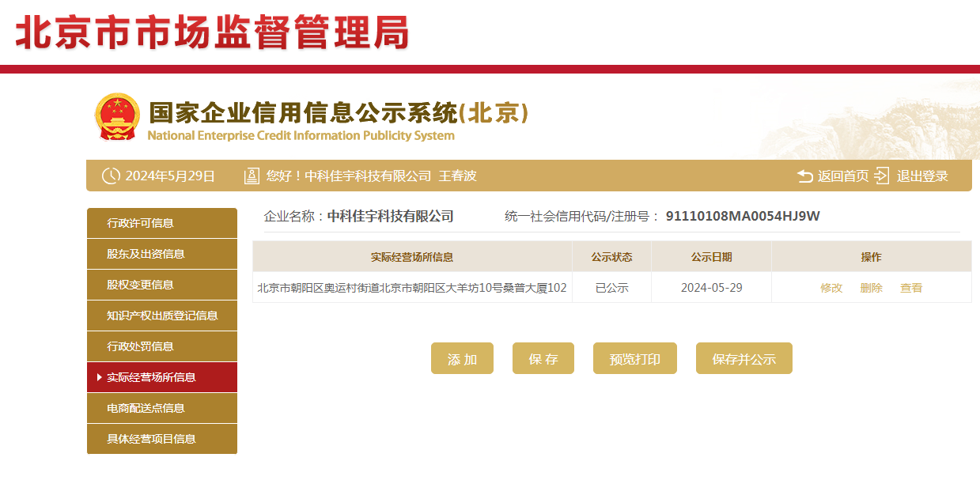The width and height of the screenshot is (980, 480).
Task: Click the English subtitle National Enterprise Credit Information
Action: (x=301, y=135)
